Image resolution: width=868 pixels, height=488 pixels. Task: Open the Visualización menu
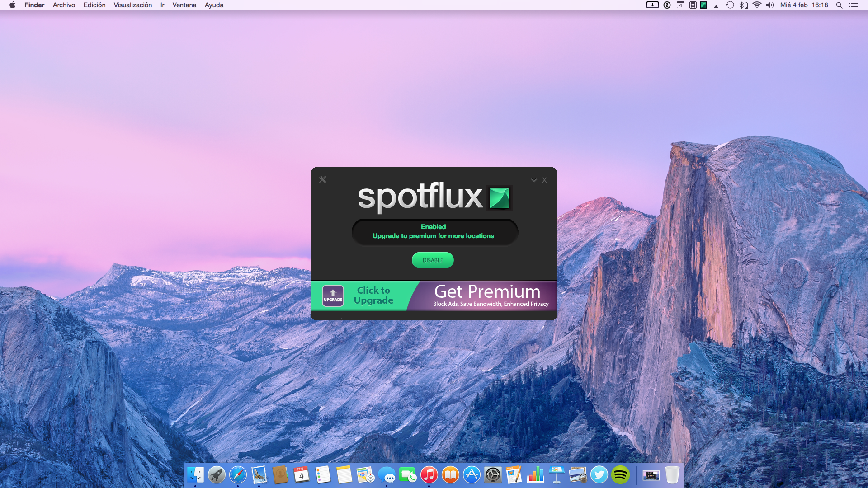click(x=132, y=5)
